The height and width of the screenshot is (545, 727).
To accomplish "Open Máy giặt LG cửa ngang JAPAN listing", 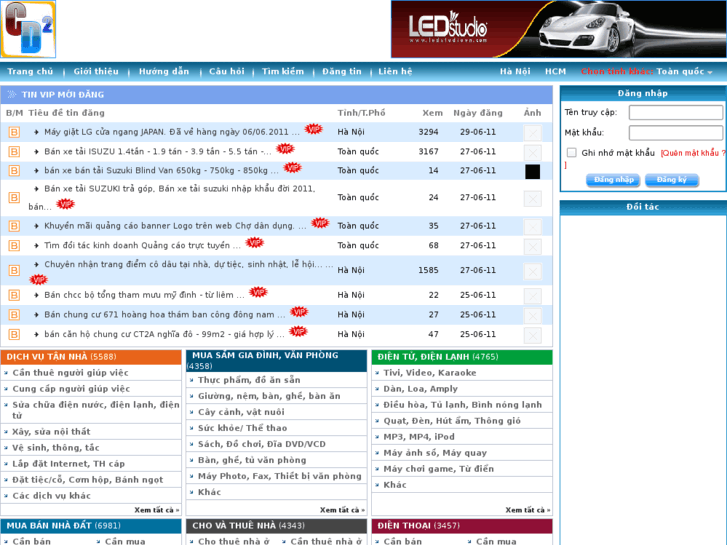I will pyautogui.click(x=172, y=132).
